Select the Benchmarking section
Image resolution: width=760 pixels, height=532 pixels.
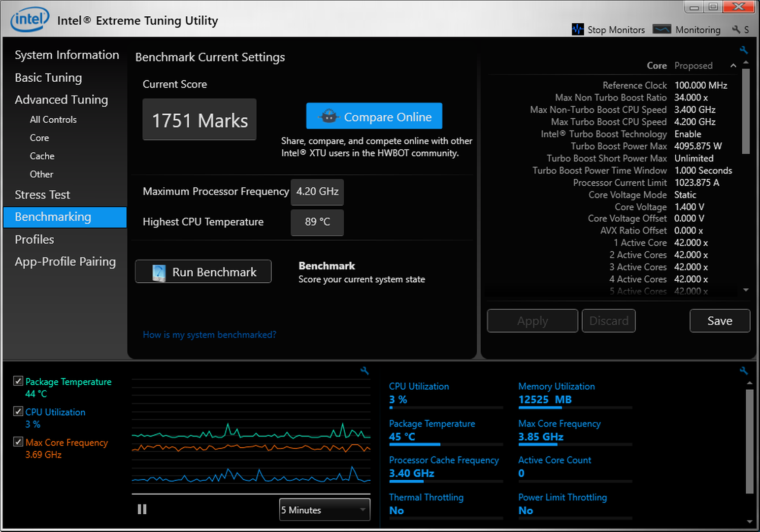pyautogui.click(x=65, y=217)
